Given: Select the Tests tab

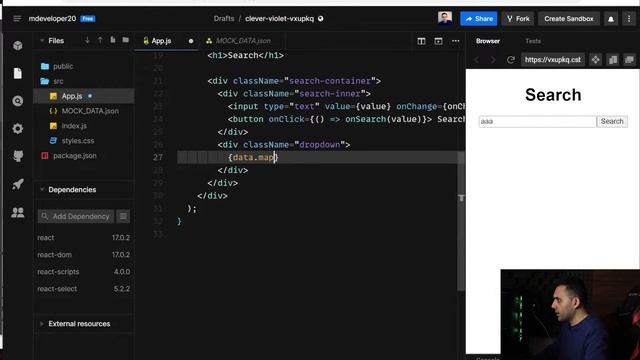Looking at the screenshot, I should tap(533, 41).
